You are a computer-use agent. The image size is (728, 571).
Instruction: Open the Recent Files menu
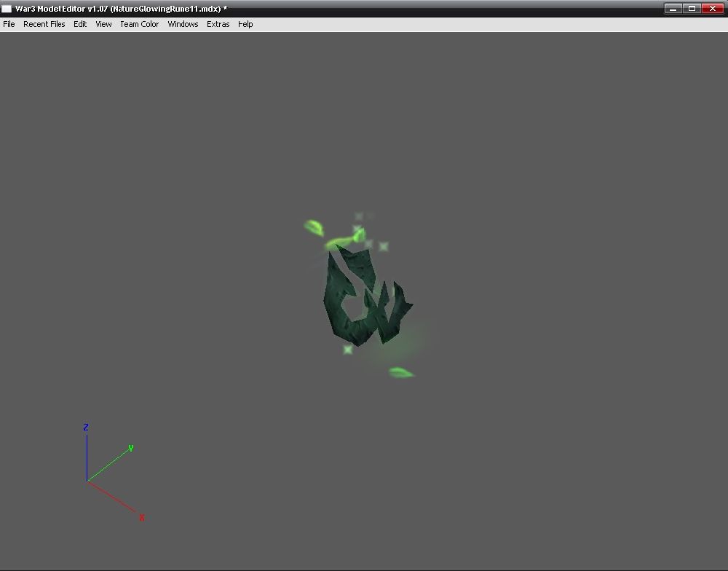tap(44, 24)
